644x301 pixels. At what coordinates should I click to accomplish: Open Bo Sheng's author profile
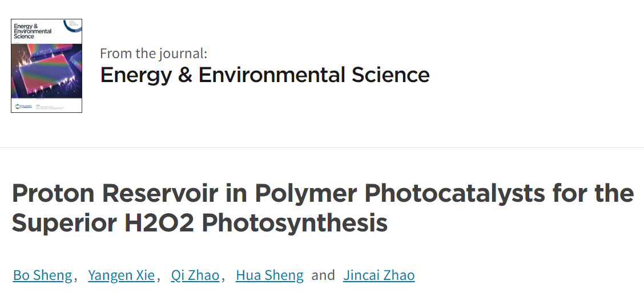pos(43,275)
